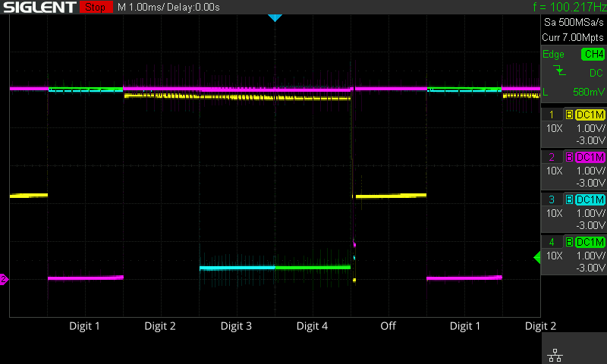The width and height of the screenshot is (607, 364).
Task: Click channel 1 bandwidth limit B icon
Action: point(569,115)
